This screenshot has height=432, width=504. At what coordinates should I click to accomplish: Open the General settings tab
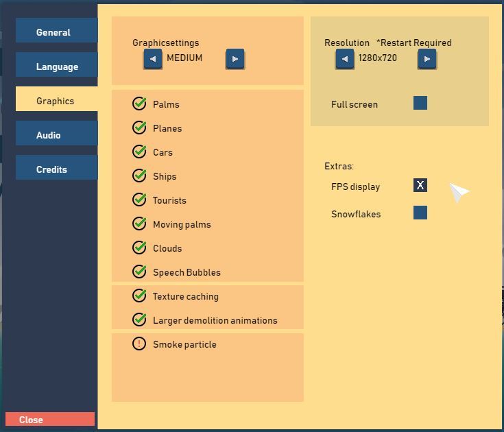pos(56,32)
